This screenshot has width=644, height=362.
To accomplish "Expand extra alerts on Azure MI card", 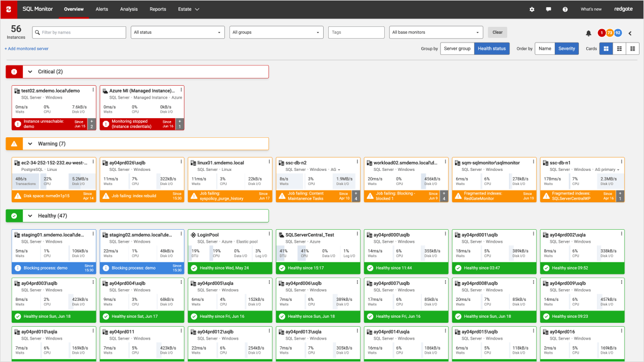I will pos(180,124).
